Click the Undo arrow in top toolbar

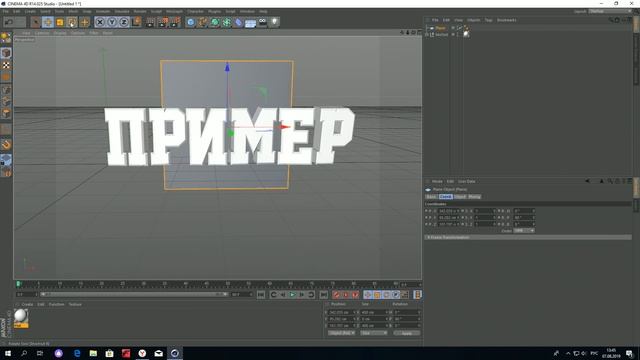click(9, 22)
